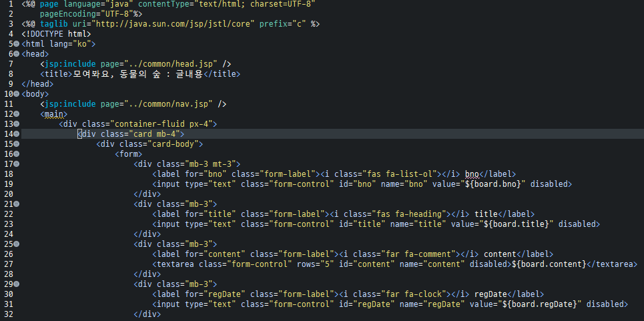
Task: Collapse the main element fold on line 12
Action: pos(17,113)
